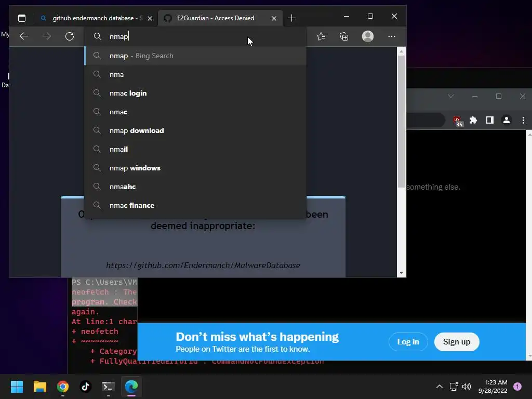Open Edge Favorites star icon
Viewport: 532px width, 399px height.
(x=321, y=36)
